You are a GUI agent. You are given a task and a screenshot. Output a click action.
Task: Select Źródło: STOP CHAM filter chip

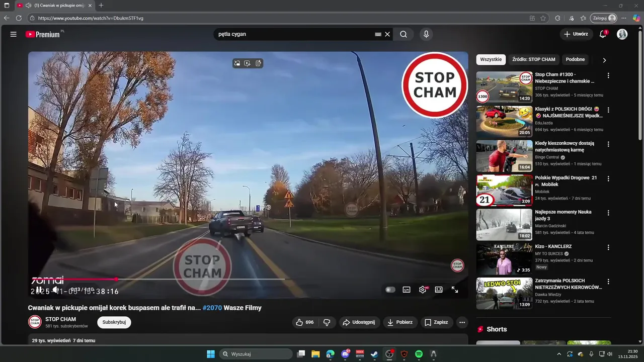(x=534, y=59)
